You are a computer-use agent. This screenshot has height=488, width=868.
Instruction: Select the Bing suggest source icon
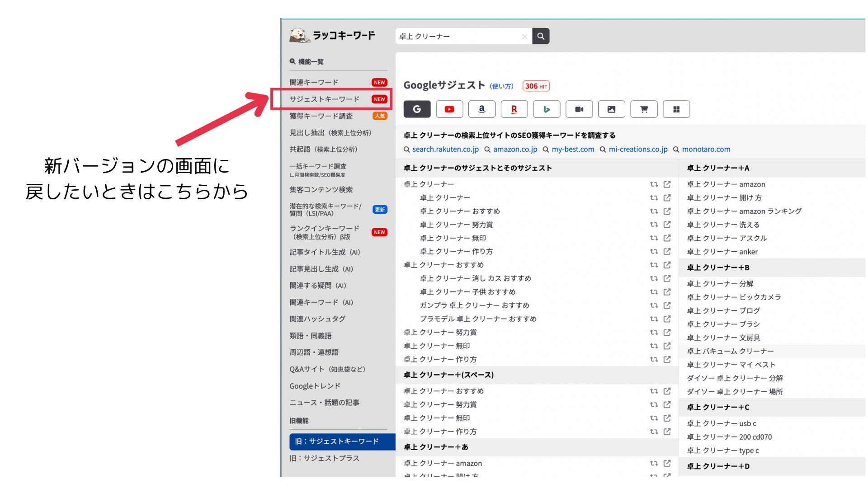[547, 109]
